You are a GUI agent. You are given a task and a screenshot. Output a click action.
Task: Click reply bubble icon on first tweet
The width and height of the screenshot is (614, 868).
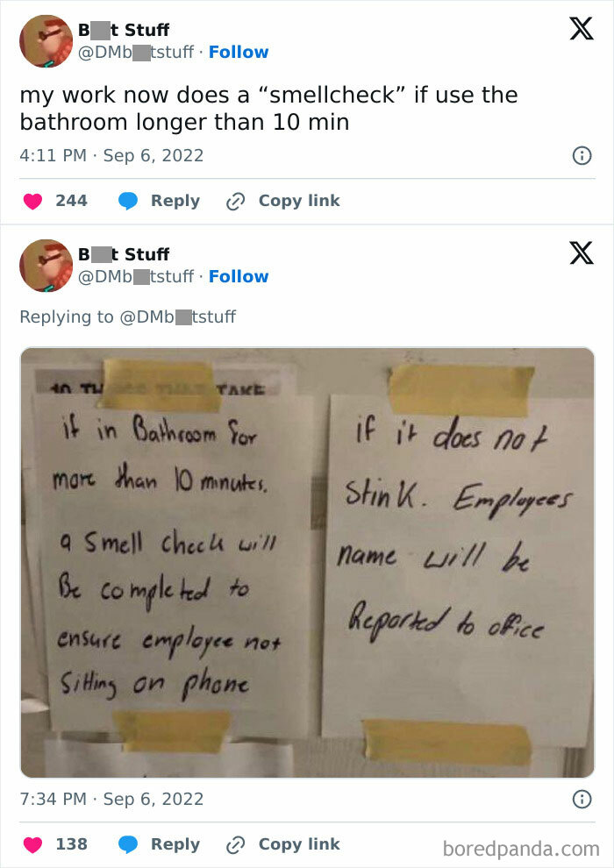(128, 201)
